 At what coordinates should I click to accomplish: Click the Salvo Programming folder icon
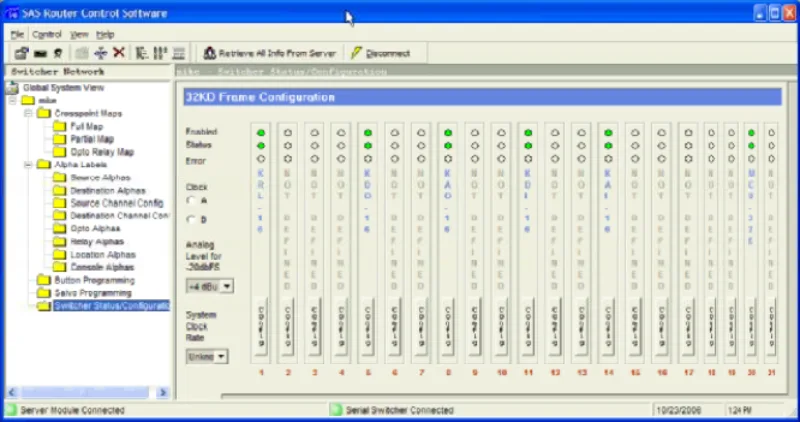point(44,292)
